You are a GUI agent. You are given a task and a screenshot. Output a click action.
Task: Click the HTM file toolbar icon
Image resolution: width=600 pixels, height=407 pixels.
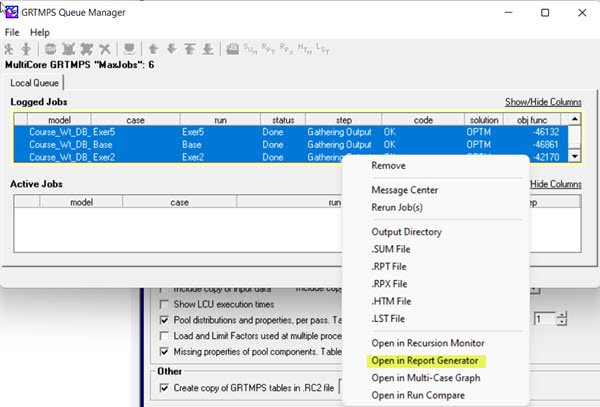pyautogui.click(x=306, y=48)
